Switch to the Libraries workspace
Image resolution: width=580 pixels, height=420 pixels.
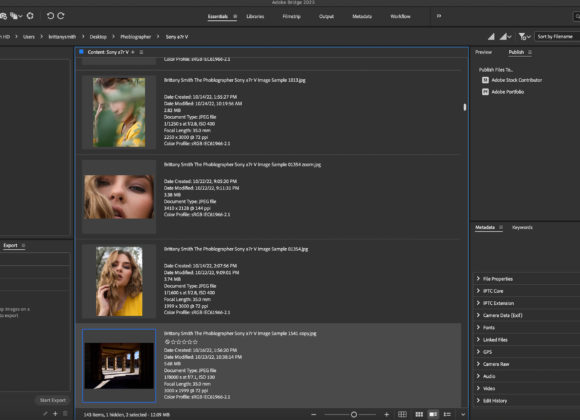(255, 16)
